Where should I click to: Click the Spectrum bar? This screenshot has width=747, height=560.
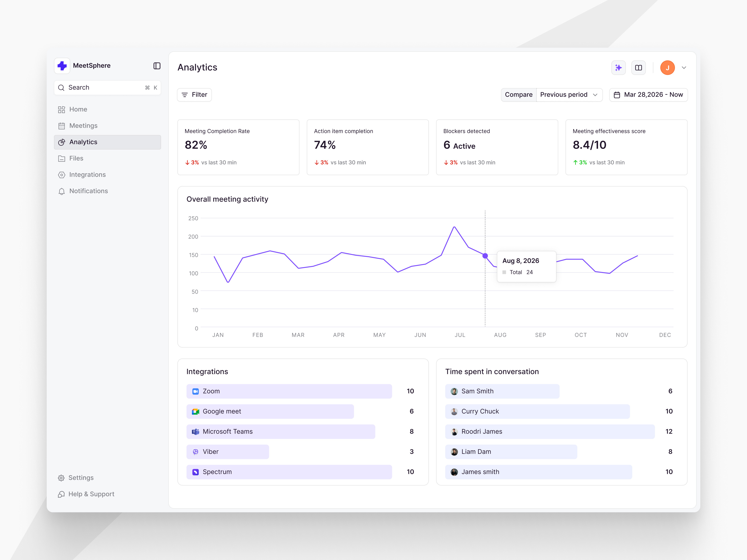click(x=289, y=472)
